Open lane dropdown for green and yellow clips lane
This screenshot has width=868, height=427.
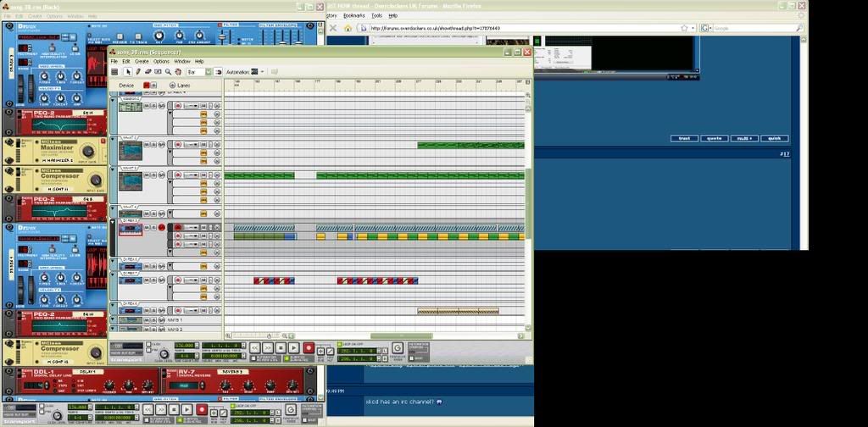[x=192, y=236]
